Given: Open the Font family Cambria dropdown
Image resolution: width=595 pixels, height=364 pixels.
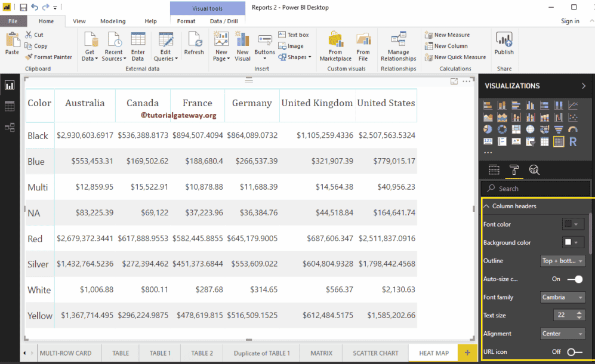Looking at the screenshot, I should pyautogui.click(x=562, y=297).
